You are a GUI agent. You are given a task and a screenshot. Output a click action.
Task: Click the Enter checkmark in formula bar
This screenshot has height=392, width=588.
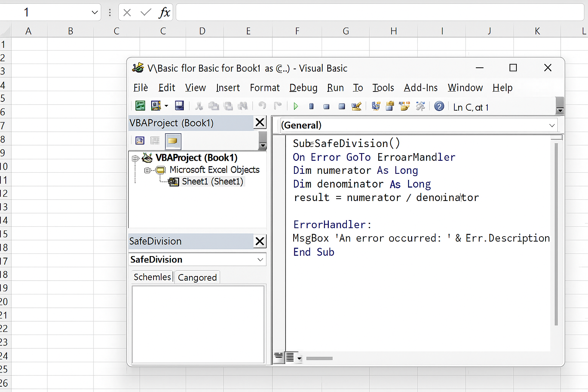145,13
